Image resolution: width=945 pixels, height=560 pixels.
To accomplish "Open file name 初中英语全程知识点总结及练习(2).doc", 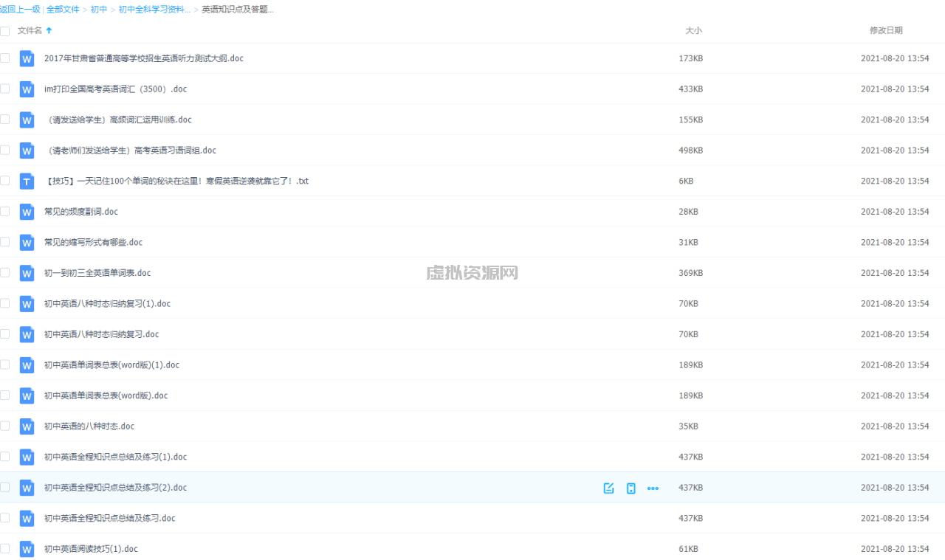I will coord(115,488).
